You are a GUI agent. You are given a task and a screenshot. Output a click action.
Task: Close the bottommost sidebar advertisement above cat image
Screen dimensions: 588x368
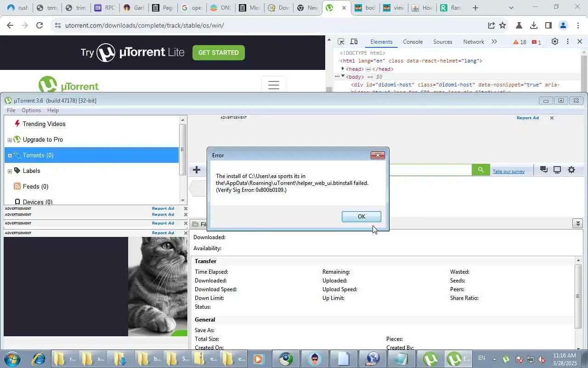pyautogui.click(x=186, y=233)
